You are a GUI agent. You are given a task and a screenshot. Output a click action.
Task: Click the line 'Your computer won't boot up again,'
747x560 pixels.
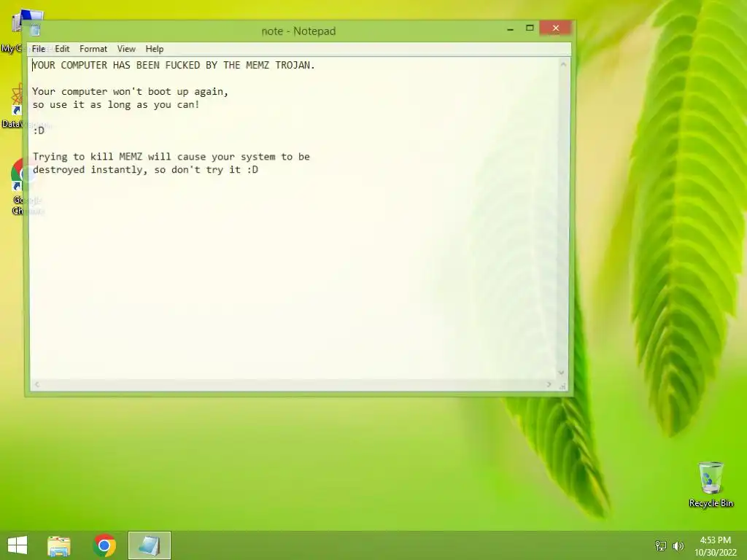(x=130, y=91)
